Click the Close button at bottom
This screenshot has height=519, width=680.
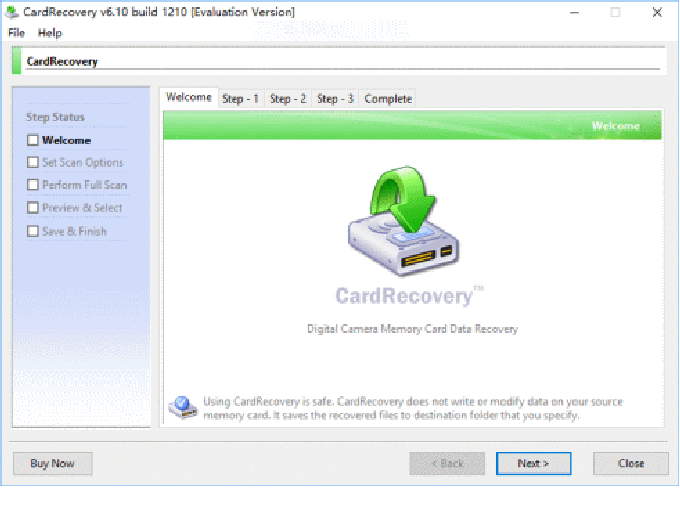click(x=631, y=464)
